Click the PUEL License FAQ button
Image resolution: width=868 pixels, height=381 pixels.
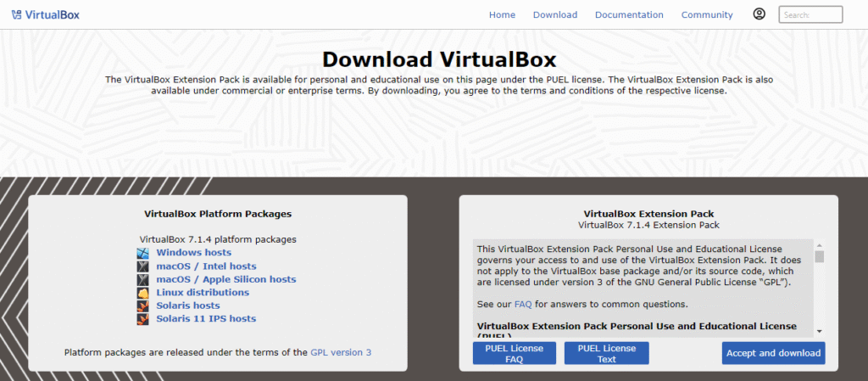515,353
